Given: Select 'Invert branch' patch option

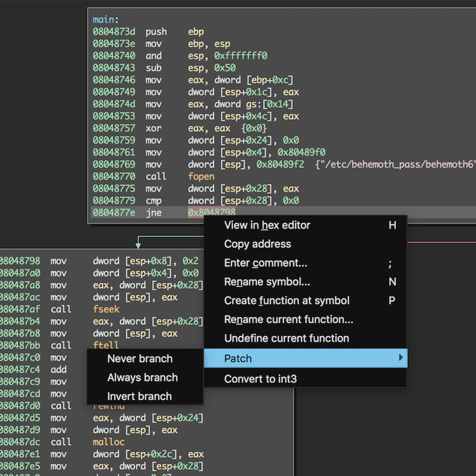Looking at the screenshot, I should [x=145, y=396].
